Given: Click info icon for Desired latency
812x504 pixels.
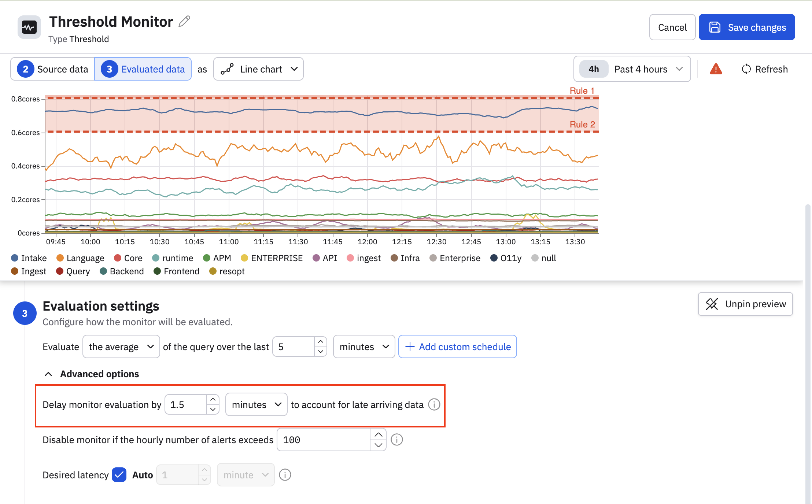Looking at the screenshot, I should tap(285, 475).
